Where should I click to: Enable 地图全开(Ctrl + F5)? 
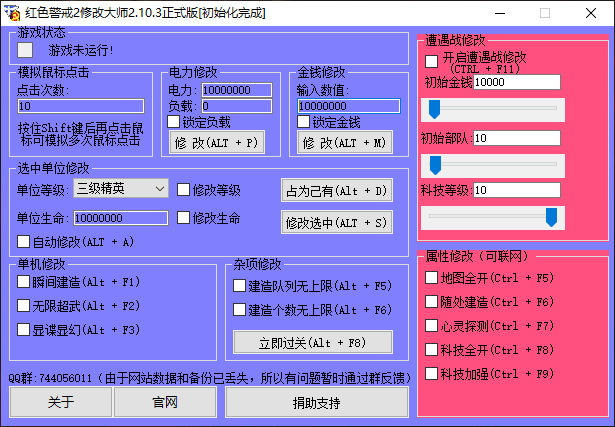point(432,278)
